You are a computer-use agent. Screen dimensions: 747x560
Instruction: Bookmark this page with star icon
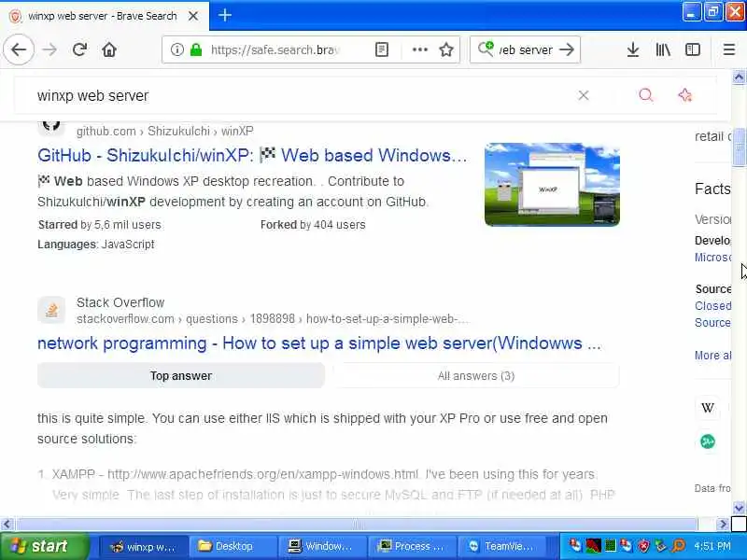tap(446, 49)
